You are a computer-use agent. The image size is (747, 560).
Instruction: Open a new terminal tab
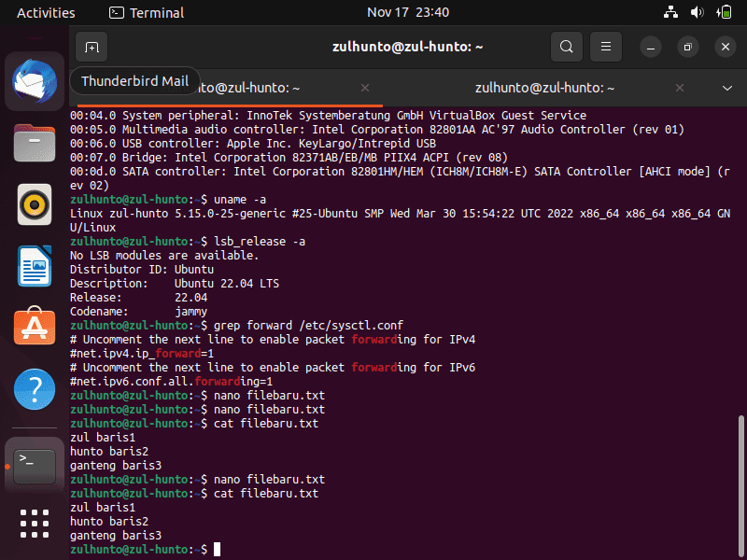pyautogui.click(x=92, y=48)
